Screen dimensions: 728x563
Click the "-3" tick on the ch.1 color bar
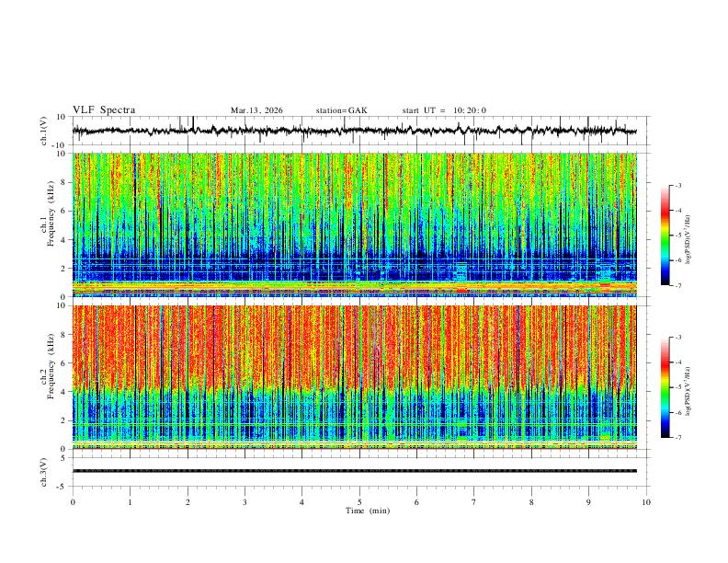(x=678, y=185)
